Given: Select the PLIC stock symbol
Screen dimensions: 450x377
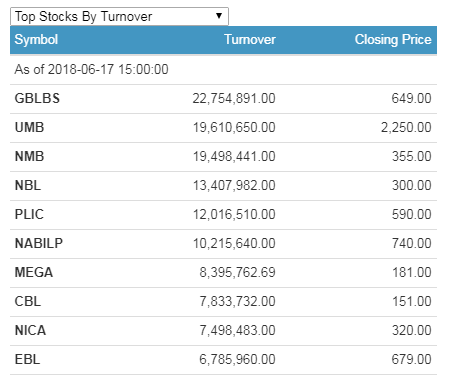Looking at the screenshot, I should [x=29, y=215].
